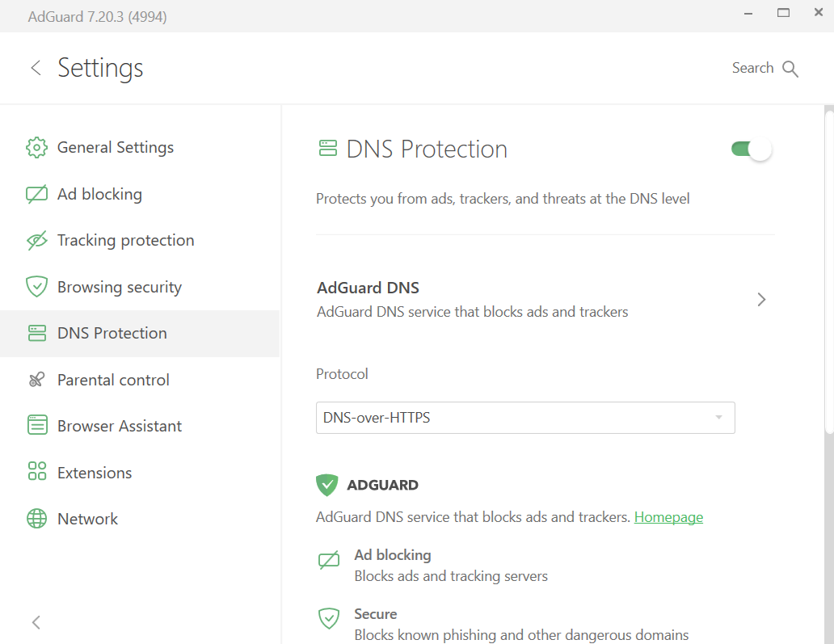Screen dimensions: 834x644
Task: Open Browsing security settings
Action: point(139,287)
